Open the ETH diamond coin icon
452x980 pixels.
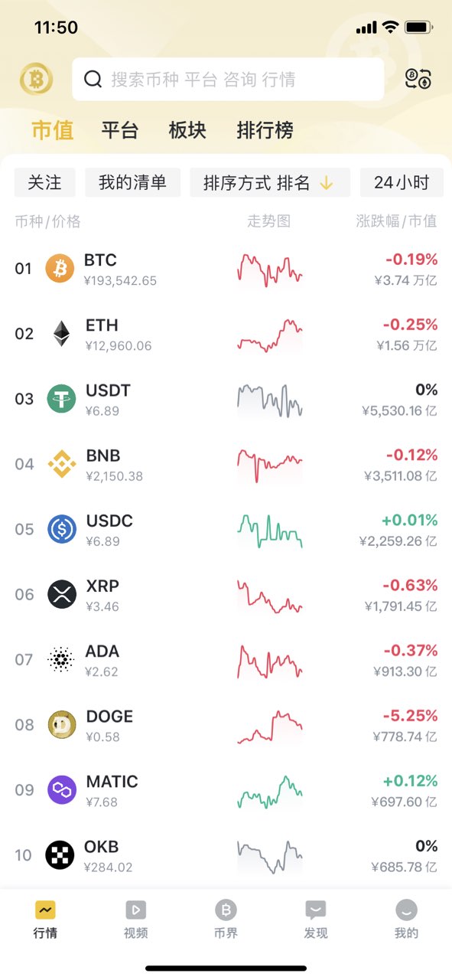click(x=61, y=334)
